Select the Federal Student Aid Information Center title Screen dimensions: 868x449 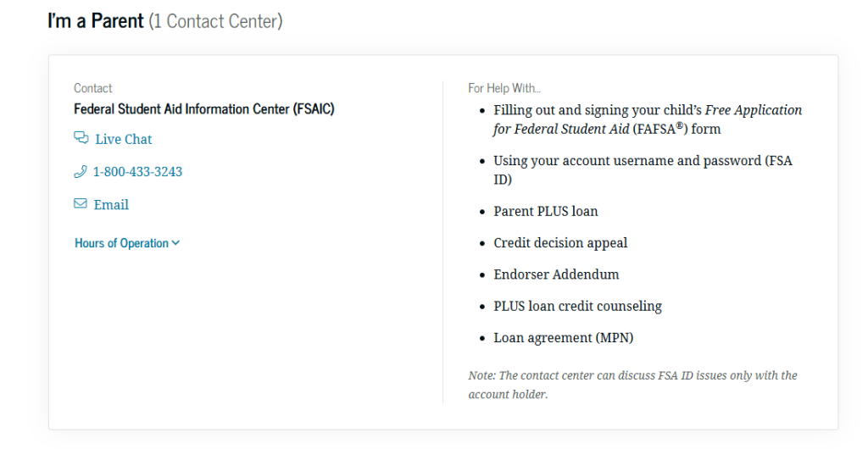[x=204, y=109]
